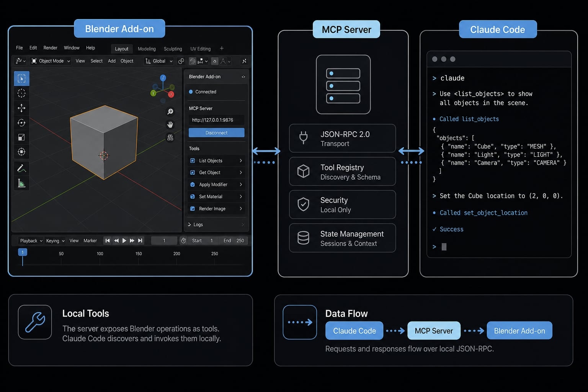Click the current frame field showing 1
The width and height of the screenshot is (588, 392).
point(164,241)
